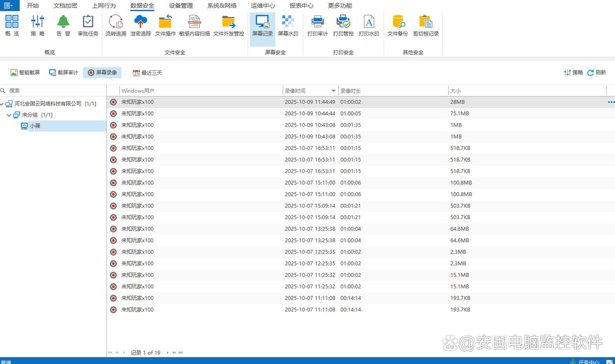Open 文件操作 file operations
Screen dimensions: 615x364
point(165,26)
